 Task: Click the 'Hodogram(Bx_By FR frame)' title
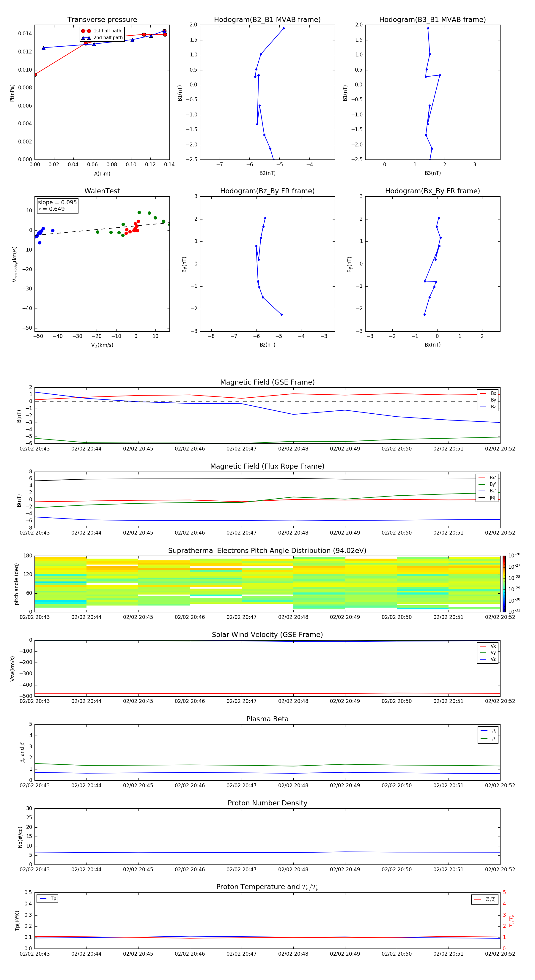432,191
